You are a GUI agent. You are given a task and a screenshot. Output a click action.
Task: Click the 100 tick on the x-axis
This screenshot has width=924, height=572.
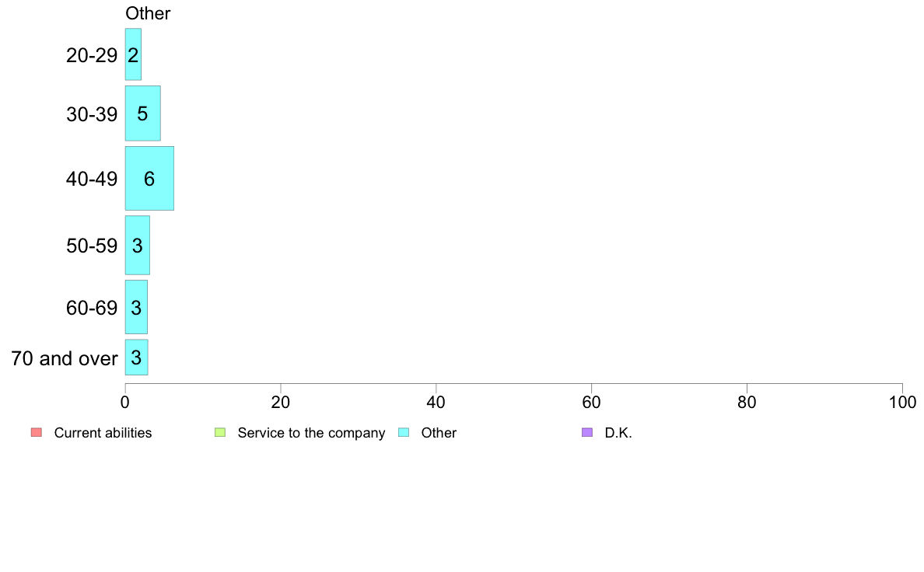pos(902,403)
